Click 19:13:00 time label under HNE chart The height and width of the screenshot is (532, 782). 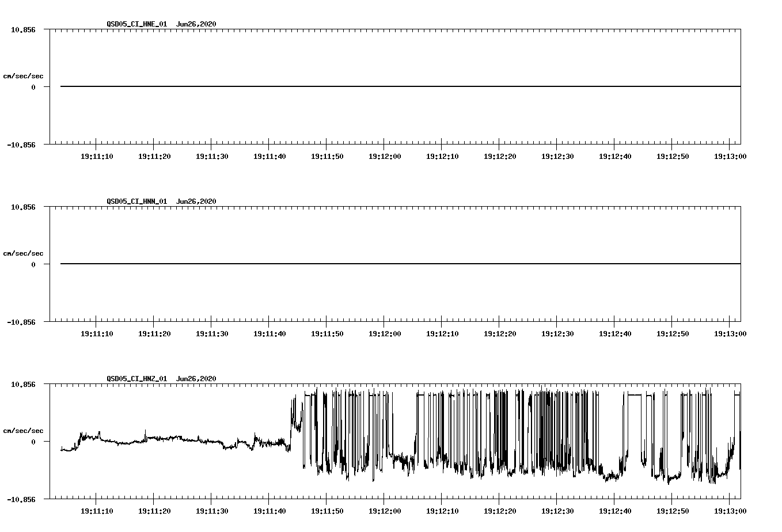(730, 157)
